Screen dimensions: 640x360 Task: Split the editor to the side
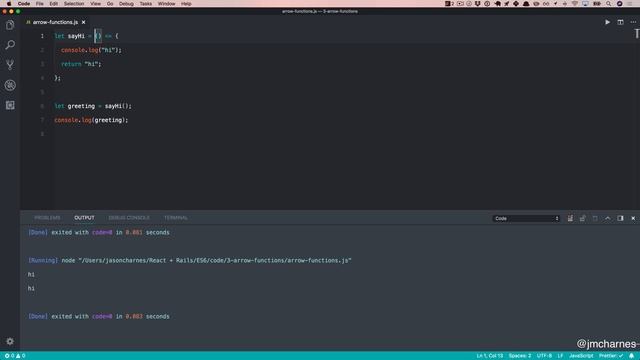pos(620,22)
